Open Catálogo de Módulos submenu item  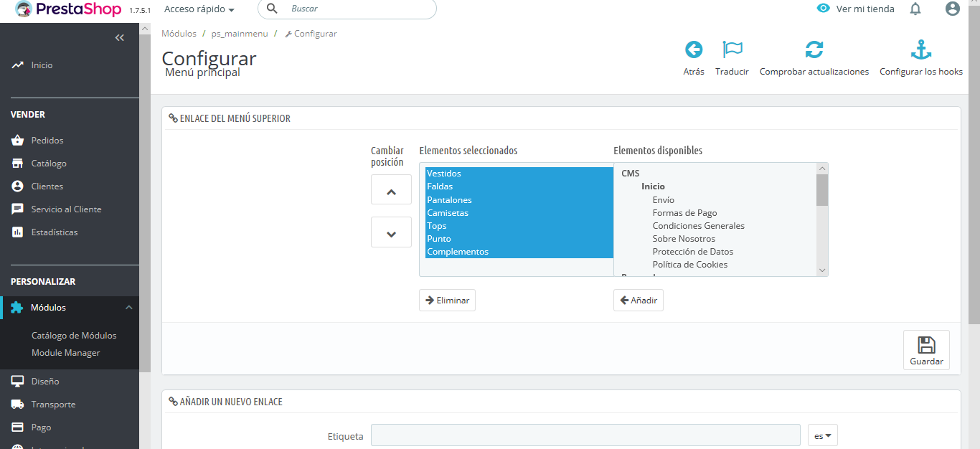pyautogui.click(x=74, y=336)
